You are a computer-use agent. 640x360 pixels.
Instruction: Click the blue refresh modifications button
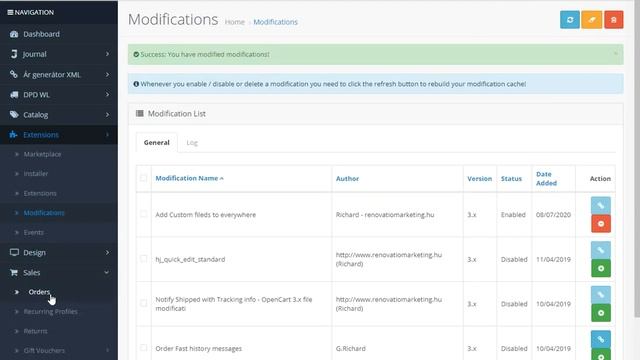570,20
